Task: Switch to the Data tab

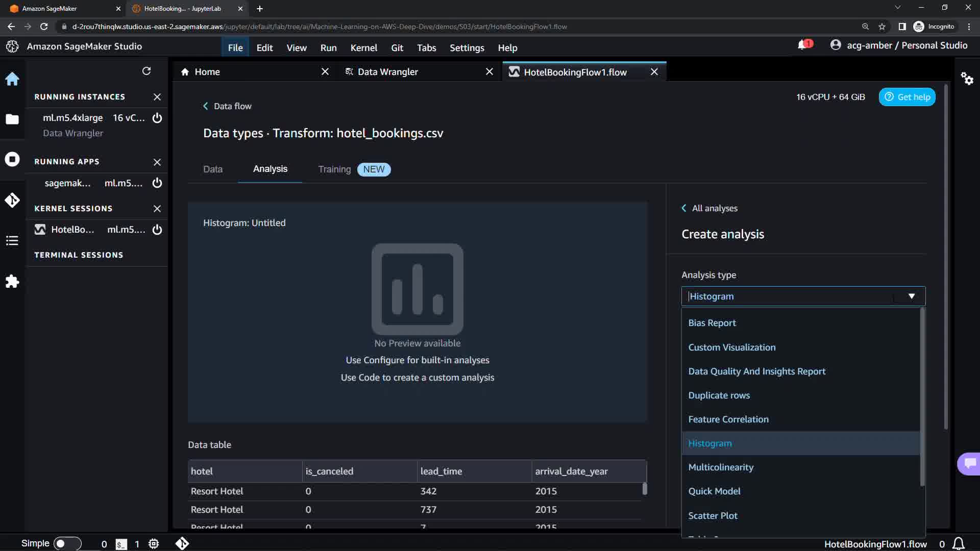Action: pos(212,169)
